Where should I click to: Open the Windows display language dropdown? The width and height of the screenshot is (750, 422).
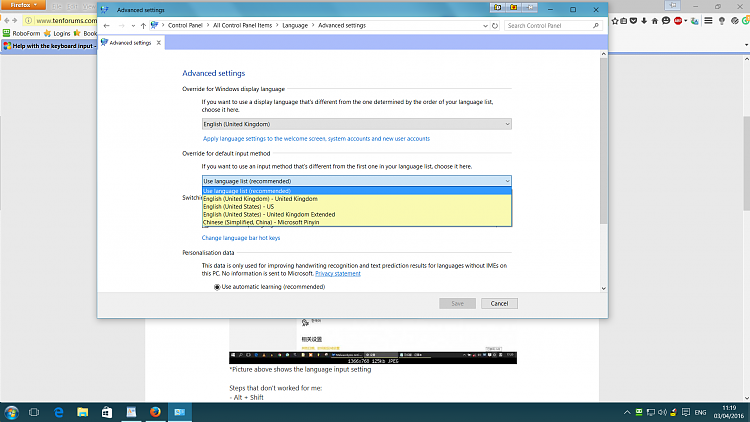click(x=356, y=124)
